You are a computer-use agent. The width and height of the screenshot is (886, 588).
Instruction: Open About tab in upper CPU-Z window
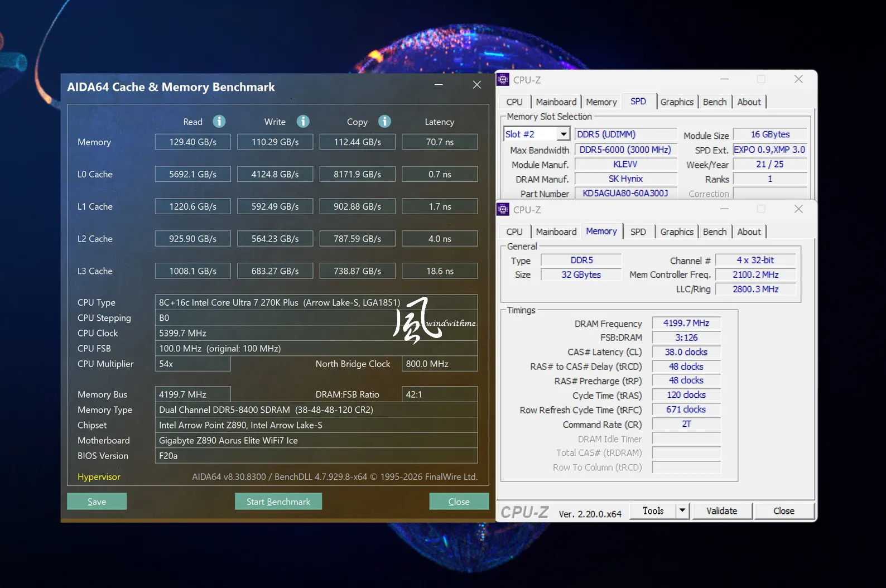point(749,102)
